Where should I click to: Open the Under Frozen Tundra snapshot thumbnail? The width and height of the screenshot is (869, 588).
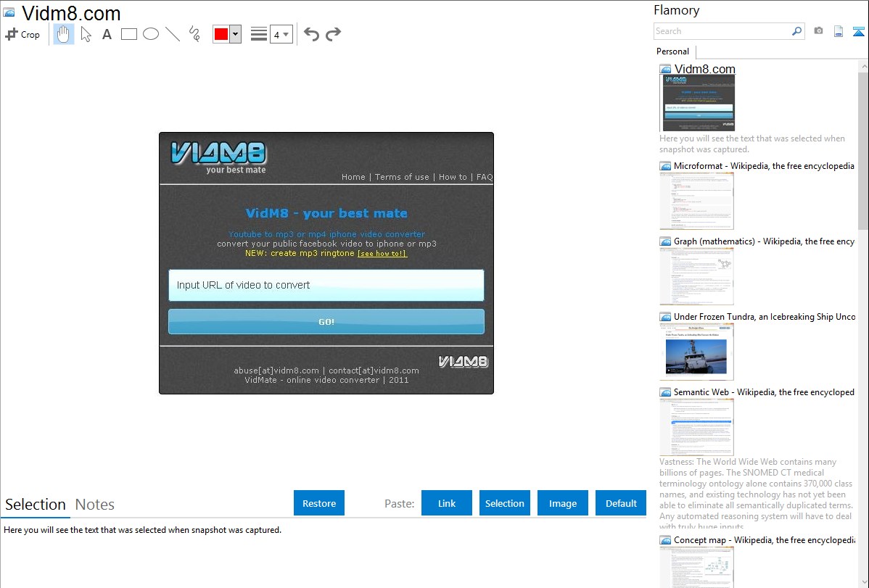[x=696, y=352]
